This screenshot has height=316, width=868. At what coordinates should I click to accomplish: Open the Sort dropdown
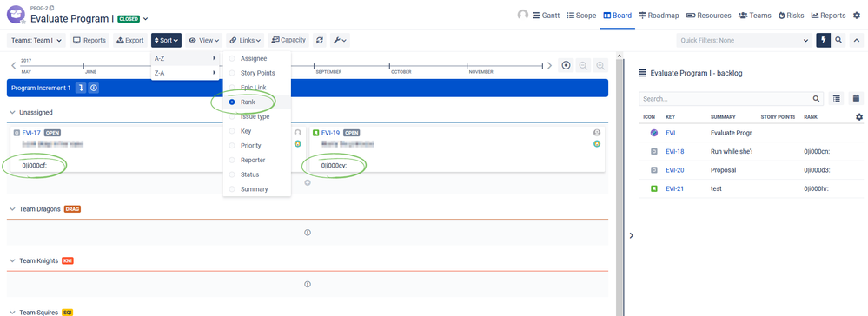coord(166,41)
